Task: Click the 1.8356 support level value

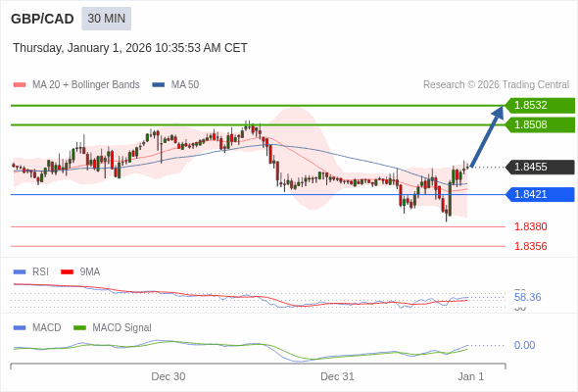Action: (x=530, y=246)
